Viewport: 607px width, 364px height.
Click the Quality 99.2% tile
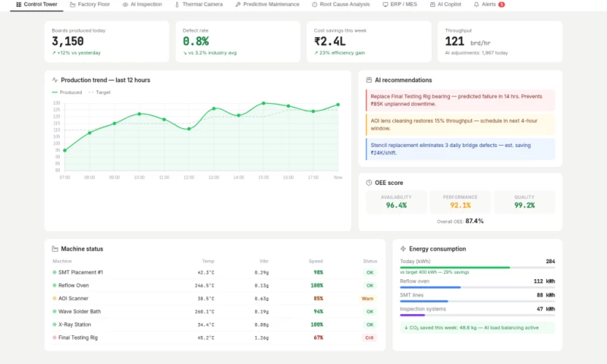coord(524,202)
